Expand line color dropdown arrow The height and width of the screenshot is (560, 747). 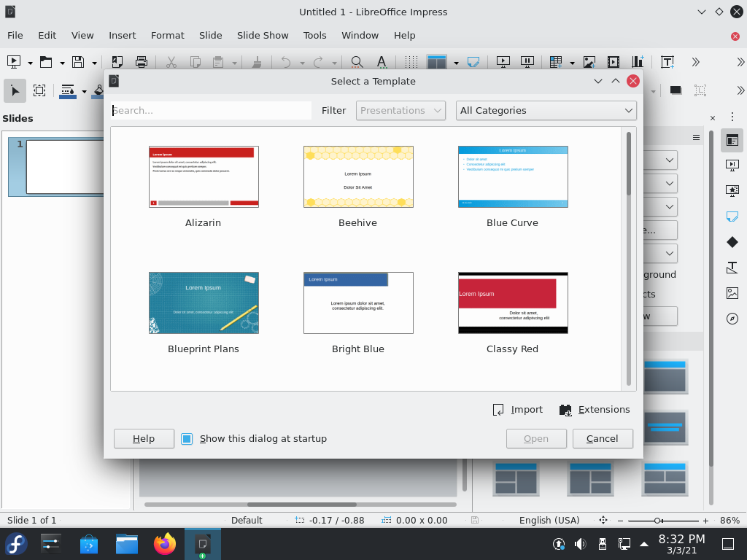tap(84, 91)
